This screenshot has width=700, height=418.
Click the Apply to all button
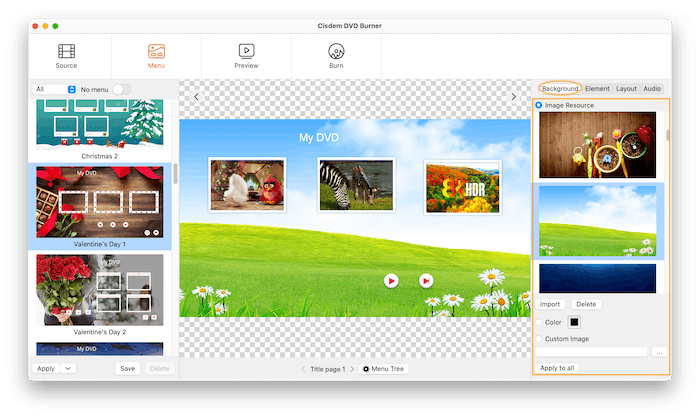[x=558, y=368]
